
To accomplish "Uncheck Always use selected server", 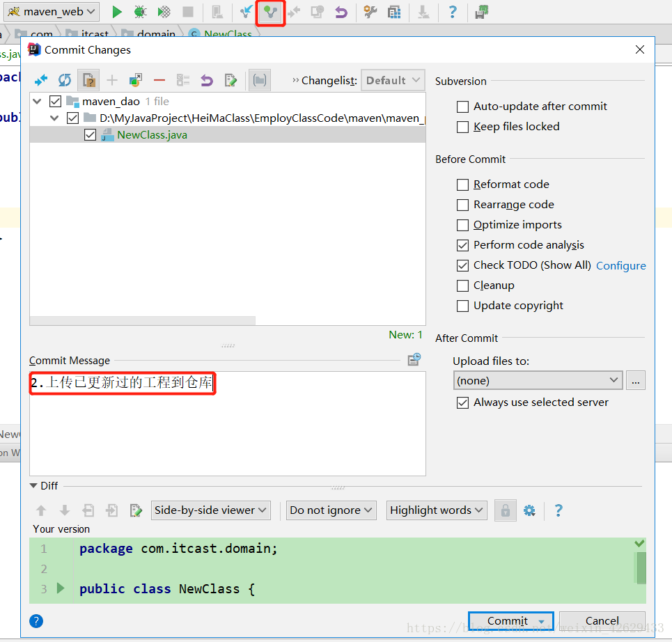I will 462,402.
